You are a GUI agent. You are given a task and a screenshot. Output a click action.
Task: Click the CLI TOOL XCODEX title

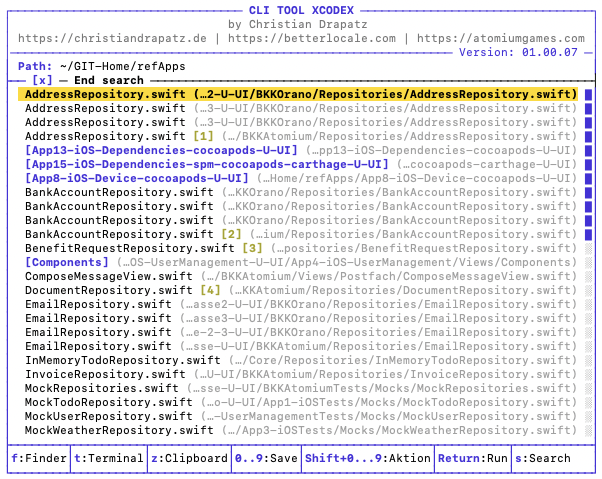[301, 10]
